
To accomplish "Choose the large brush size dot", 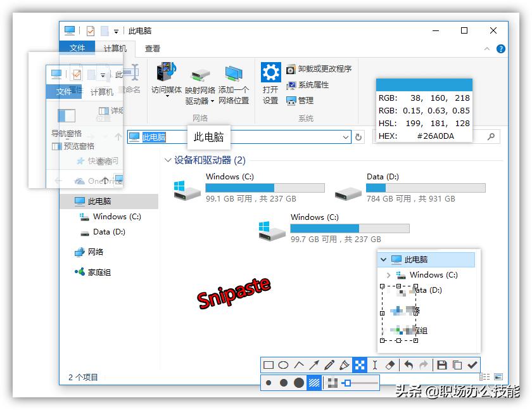I will click(299, 383).
